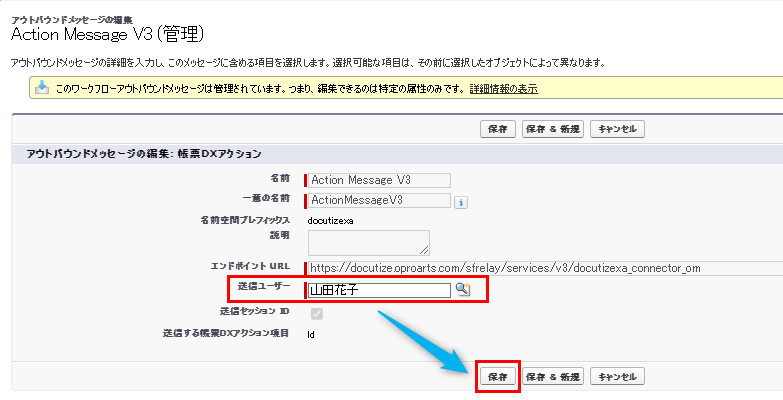783x400 pixels.
Task: Focus the エンドポイント URL field
Action: (540, 268)
